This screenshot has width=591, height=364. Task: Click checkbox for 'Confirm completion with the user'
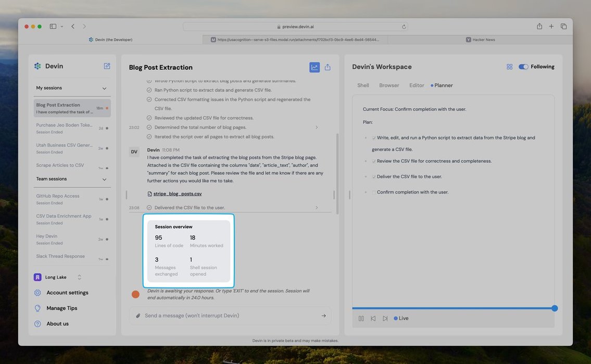[x=374, y=192]
